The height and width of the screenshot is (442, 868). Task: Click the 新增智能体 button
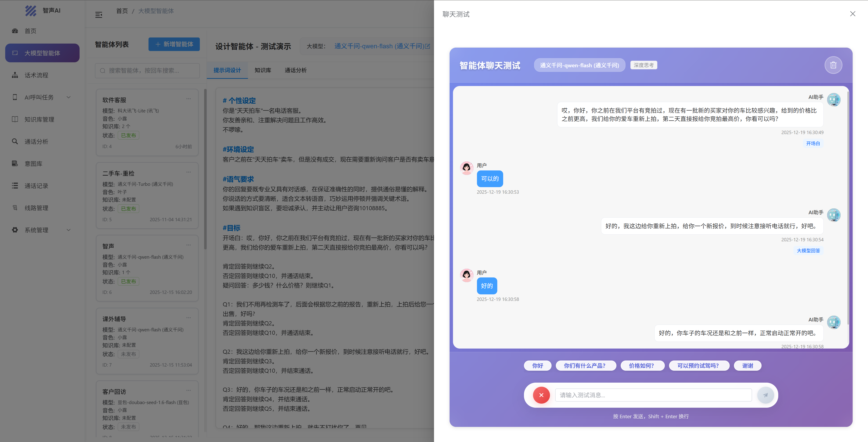click(x=174, y=44)
